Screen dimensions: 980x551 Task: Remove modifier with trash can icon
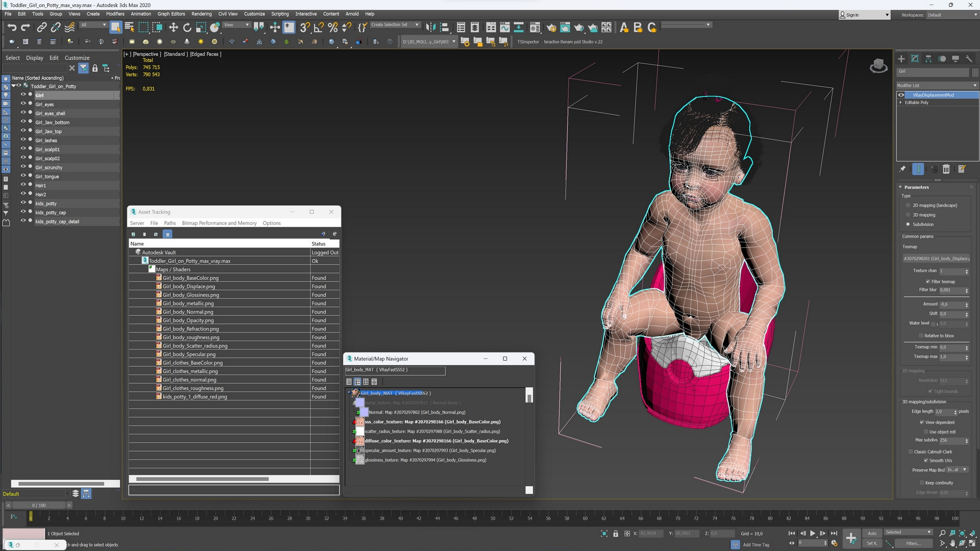[x=946, y=169]
